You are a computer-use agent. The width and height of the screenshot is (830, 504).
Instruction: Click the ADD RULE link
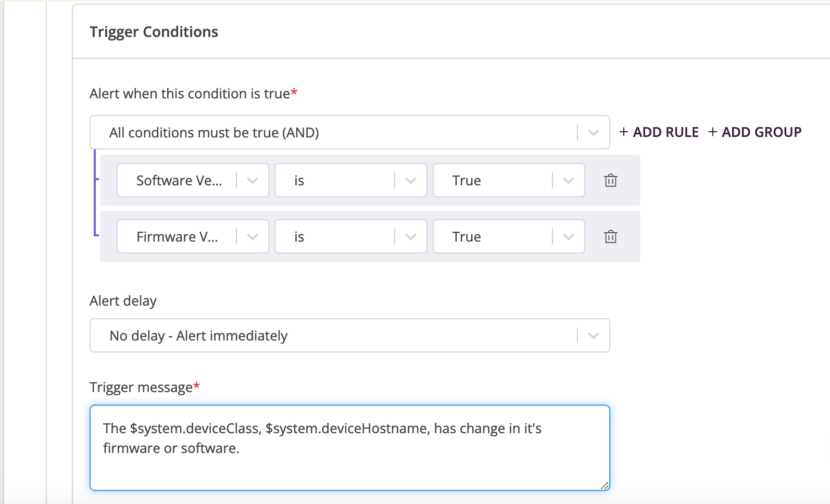point(659,132)
